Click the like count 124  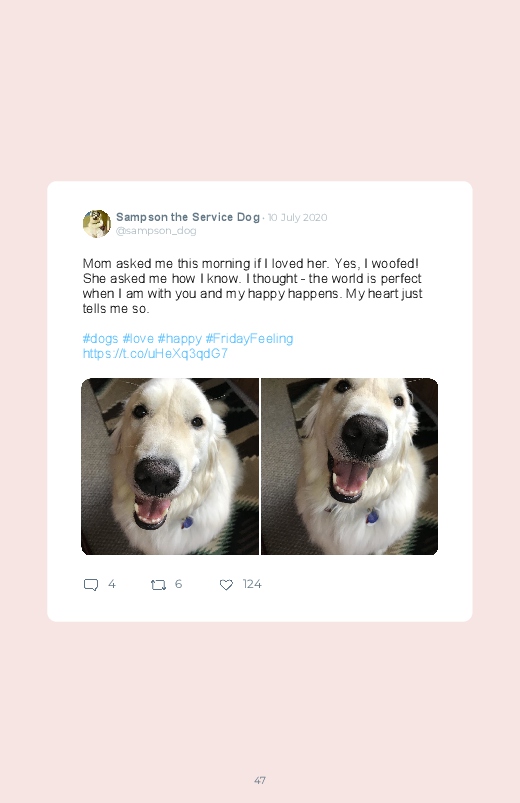[252, 584]
